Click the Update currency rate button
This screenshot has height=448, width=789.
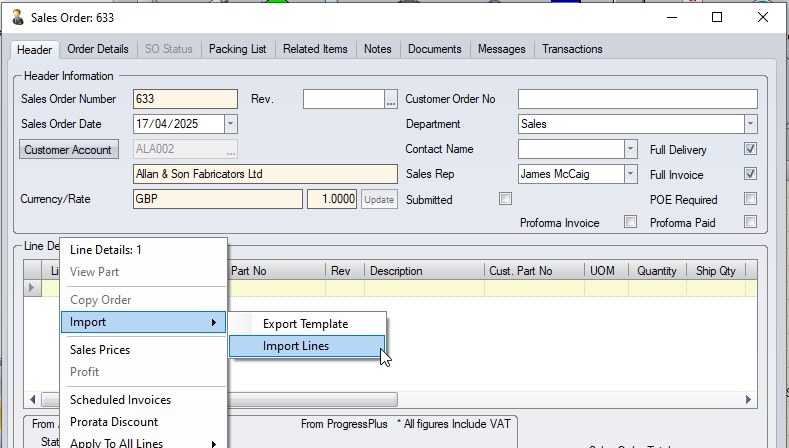[x=379, y=199]
